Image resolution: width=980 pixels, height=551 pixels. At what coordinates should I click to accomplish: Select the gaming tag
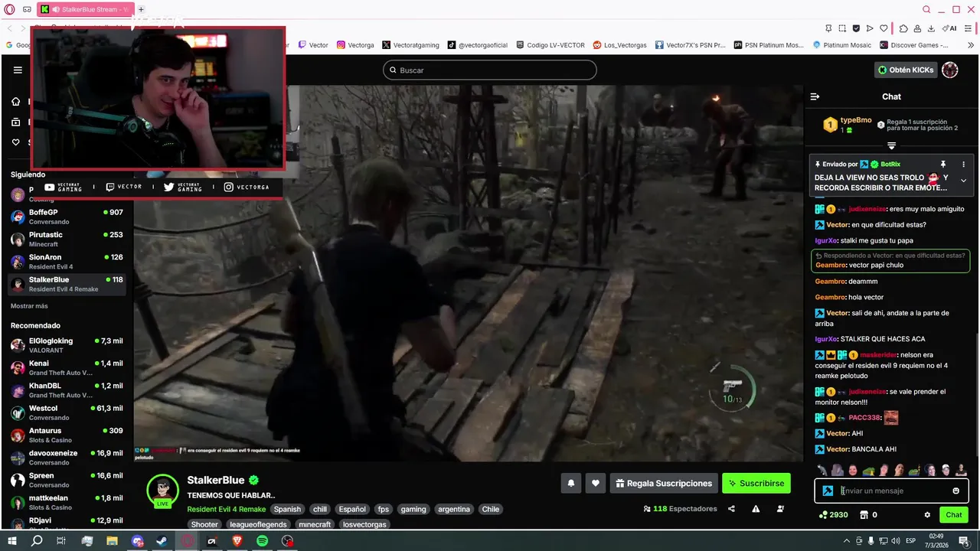click(413, 509)
